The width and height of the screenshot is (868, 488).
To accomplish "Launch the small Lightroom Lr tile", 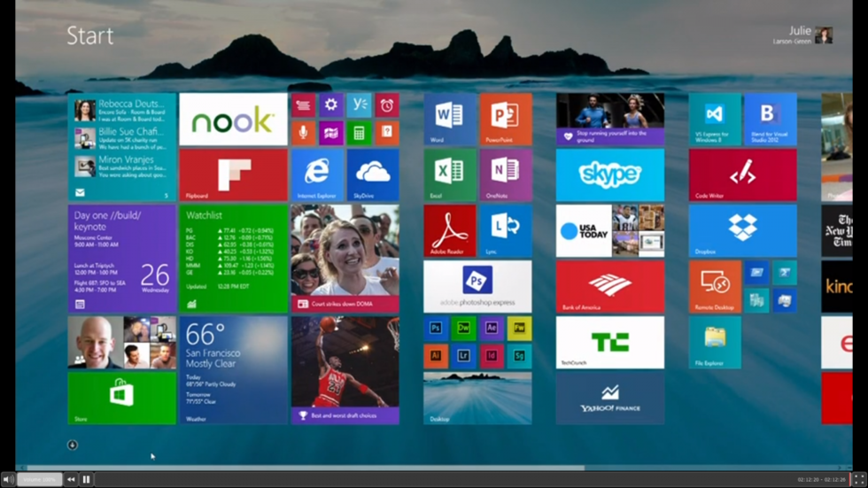I will [x=463, y=356].
